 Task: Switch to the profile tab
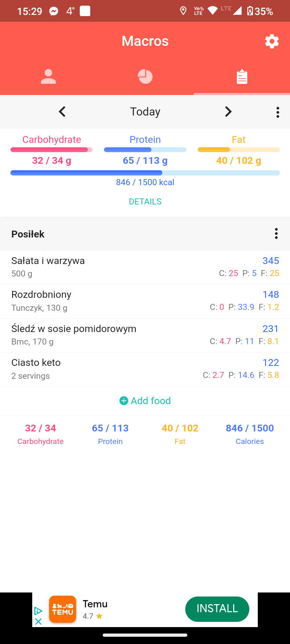[x=48, y=76]
